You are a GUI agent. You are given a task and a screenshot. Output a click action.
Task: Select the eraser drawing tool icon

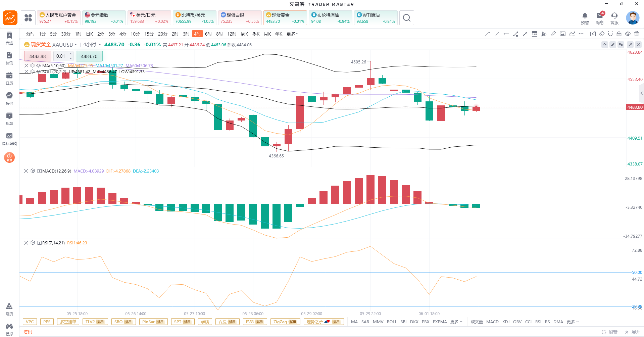coord(602,34)
